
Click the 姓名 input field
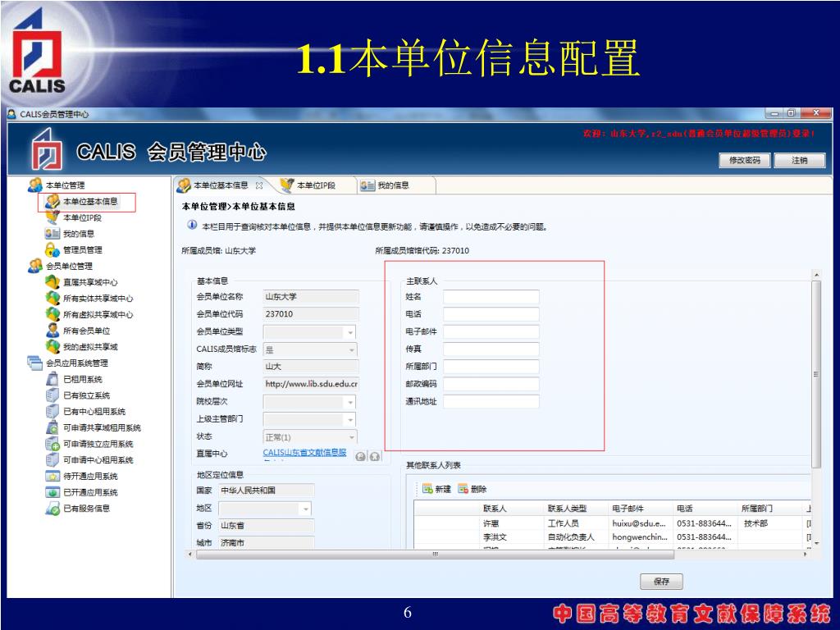point(491,297)
